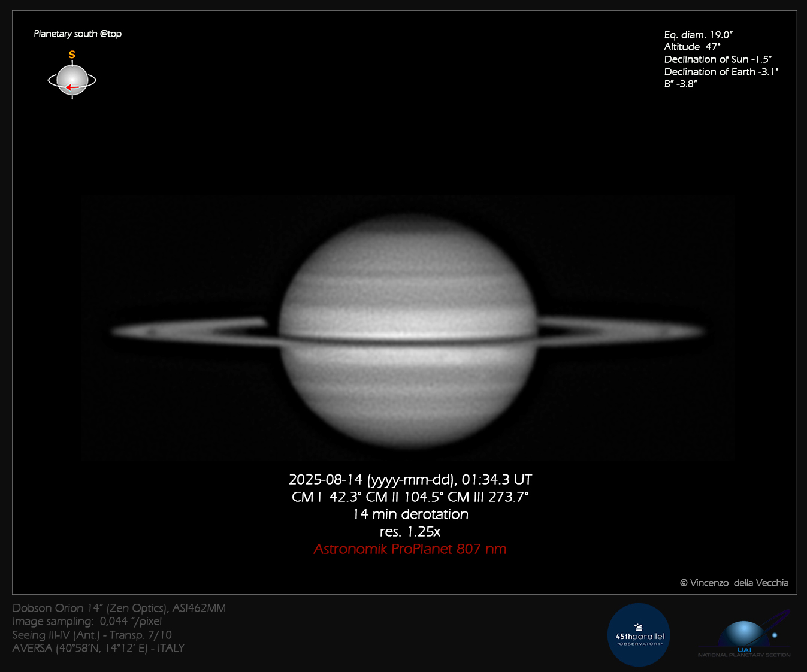Click the UAI National Planetary Section logo
807x672 pixels.
[745, 635]
